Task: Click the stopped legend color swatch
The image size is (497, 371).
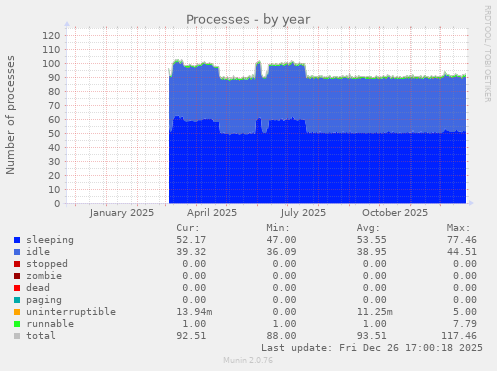Action: point(17,264)
